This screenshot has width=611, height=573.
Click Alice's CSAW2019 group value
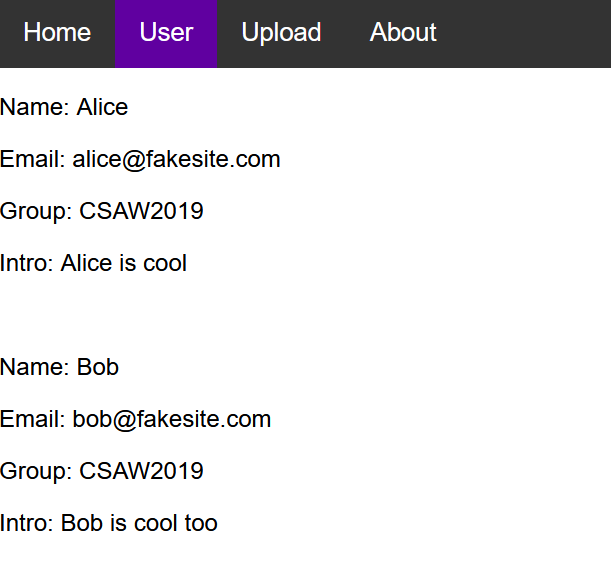tap(141, 211)
